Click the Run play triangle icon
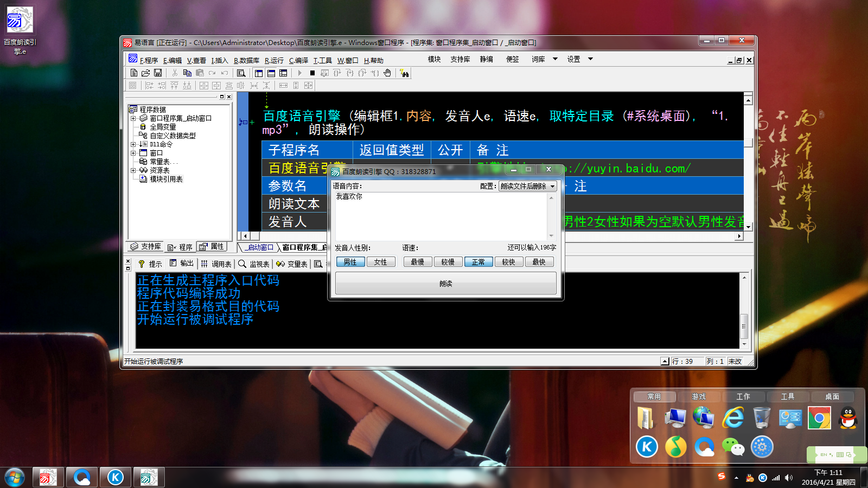This screenshot has width=868, height=488. [299, 73]
